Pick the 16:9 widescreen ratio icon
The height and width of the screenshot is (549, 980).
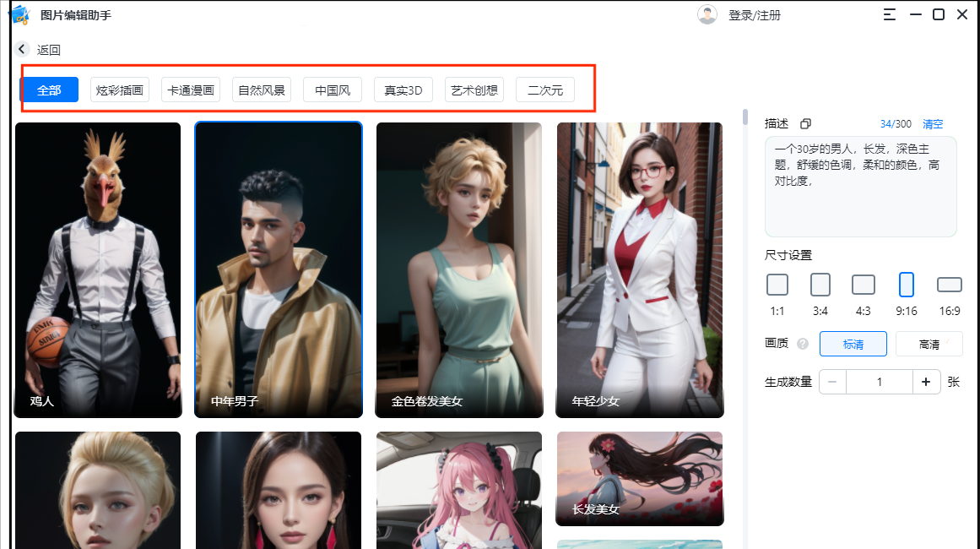click(950, 285)
